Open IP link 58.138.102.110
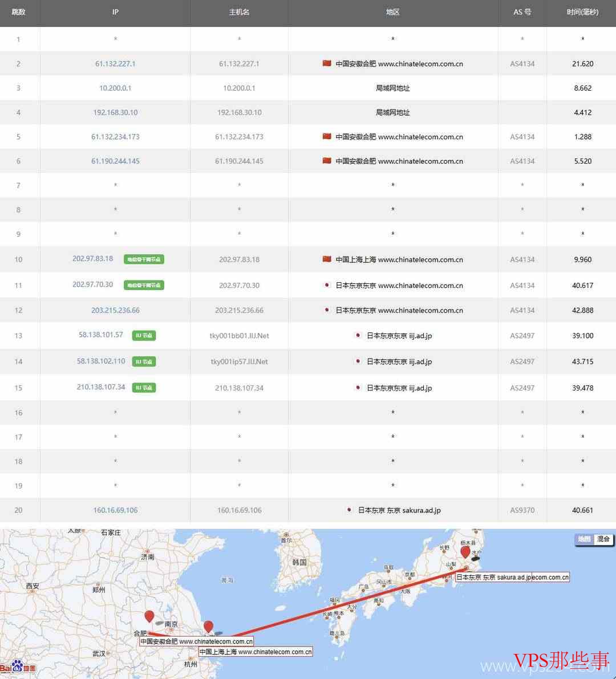 click(101, 361)
